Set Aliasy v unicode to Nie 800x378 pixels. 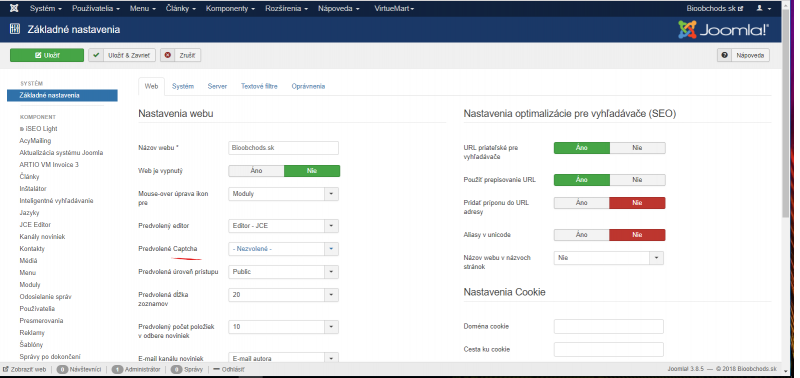coord(637,235)
